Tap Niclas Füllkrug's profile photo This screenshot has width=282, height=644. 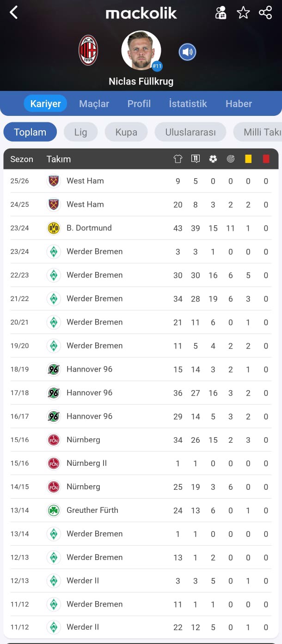141,50
